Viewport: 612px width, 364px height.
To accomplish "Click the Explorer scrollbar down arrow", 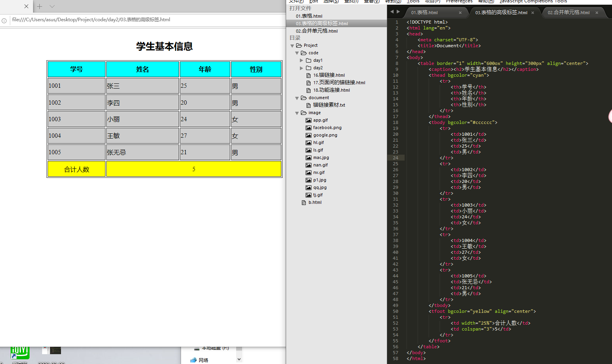I will click(x=239, y=359).
